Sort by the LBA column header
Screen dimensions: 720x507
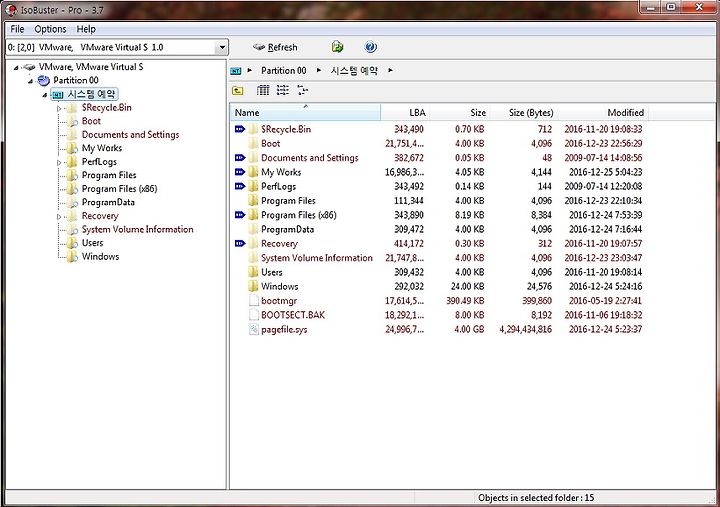coord(405,113)
